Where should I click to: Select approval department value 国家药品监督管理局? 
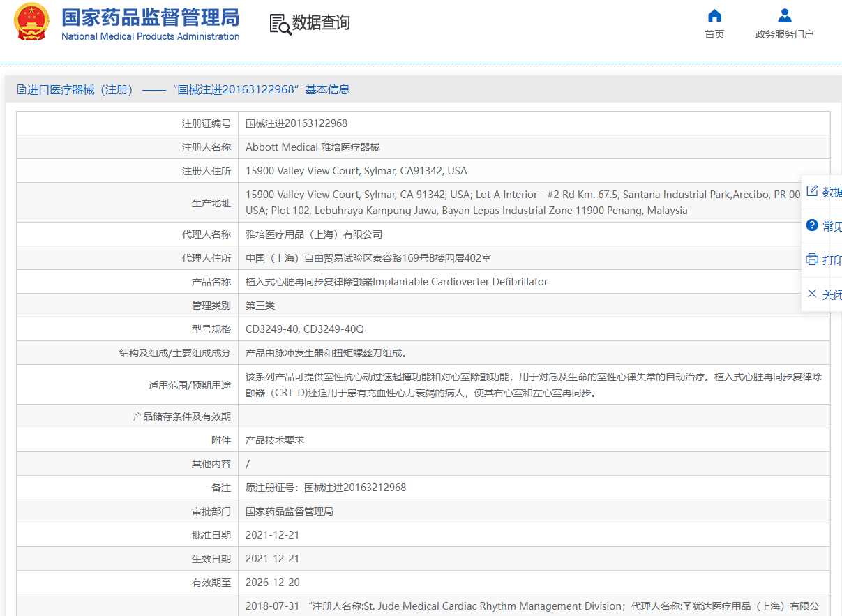tap(290, 511)
